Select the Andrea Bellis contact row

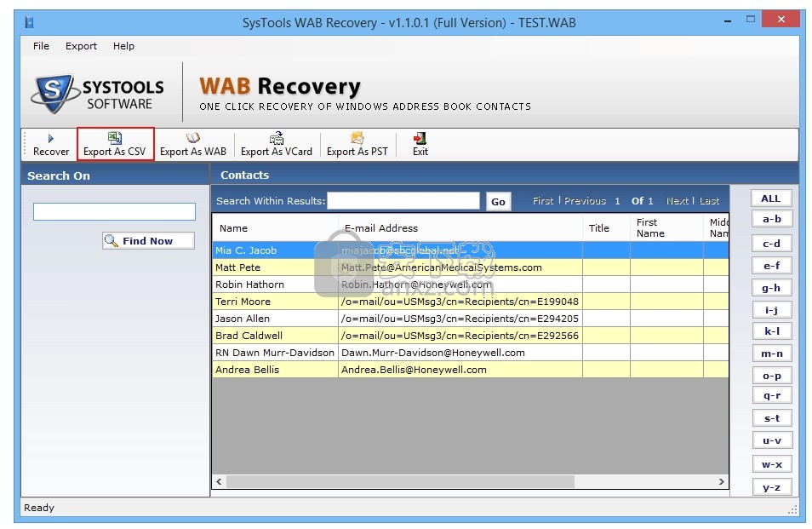pyautogui.click(x=470, y=370)
